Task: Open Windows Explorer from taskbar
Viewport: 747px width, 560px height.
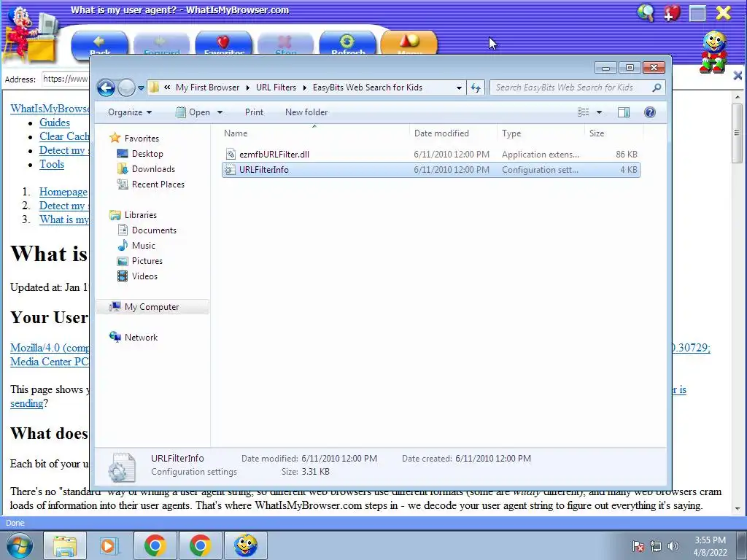Action: (x=65, y=545)
